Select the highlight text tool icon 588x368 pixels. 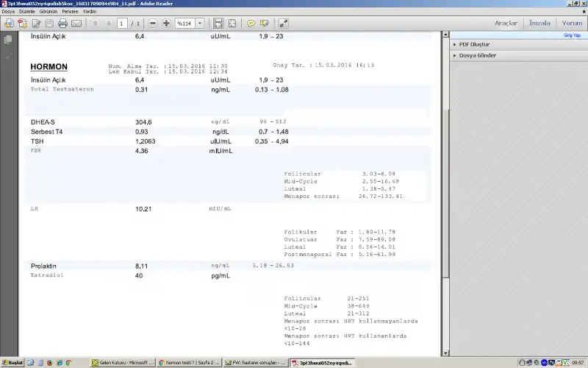[x=265, y=24]
